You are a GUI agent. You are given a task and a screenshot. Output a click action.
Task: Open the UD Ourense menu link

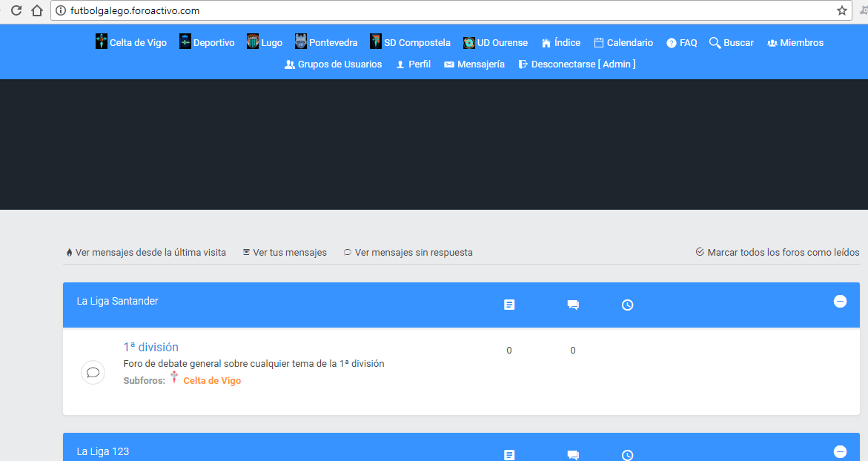503,42
